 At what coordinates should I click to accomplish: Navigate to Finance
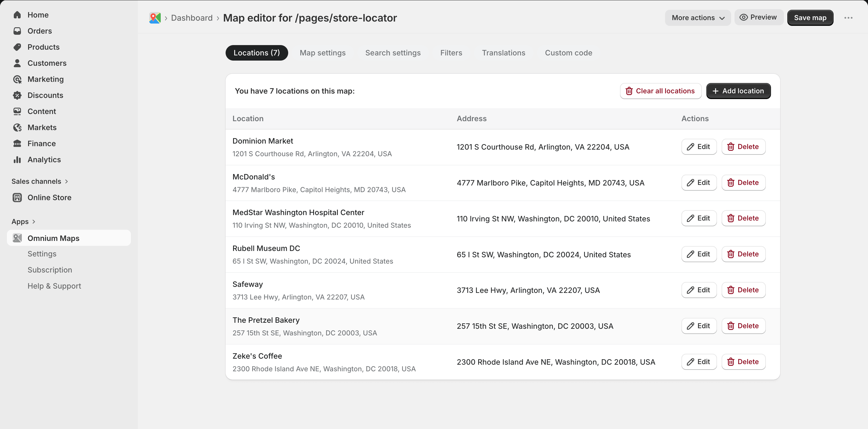click(41, 143)
